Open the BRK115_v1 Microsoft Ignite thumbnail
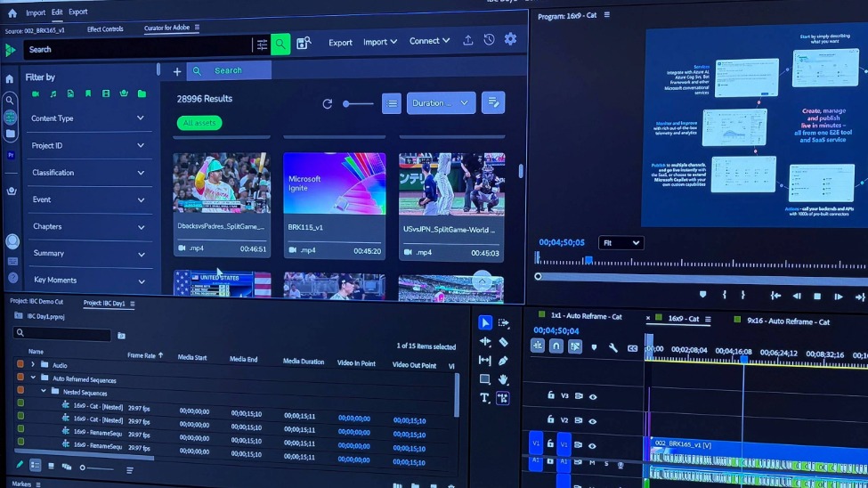Image resolution: width=868 pixels, height=488 pixels. click(335, 184)
